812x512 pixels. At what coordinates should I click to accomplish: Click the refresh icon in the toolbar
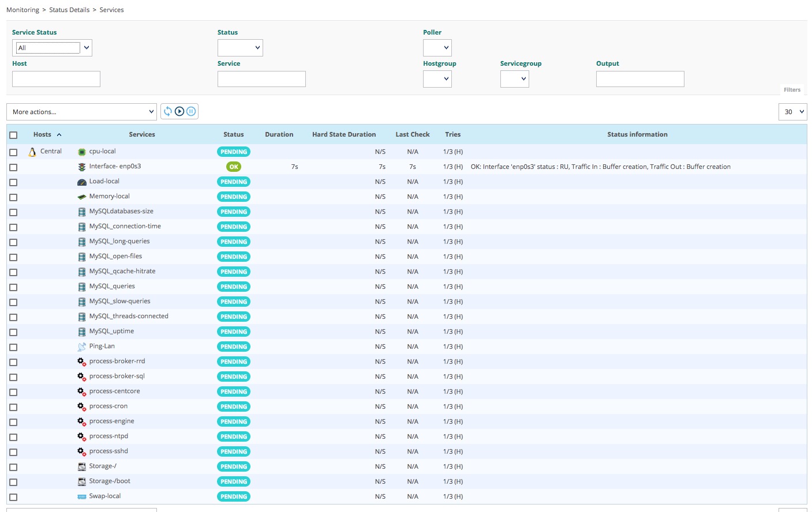[x=168, y=111]
